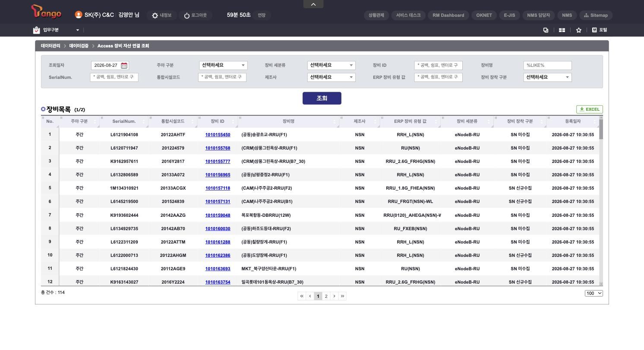Click the favorites star icon
Screen dimensions: 644x350
point(579,30)
